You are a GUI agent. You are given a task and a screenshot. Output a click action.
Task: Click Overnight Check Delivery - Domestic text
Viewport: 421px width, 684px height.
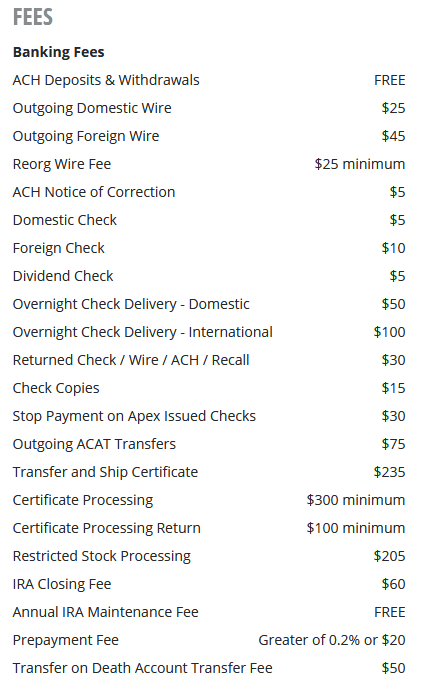(x=131, y=304)
